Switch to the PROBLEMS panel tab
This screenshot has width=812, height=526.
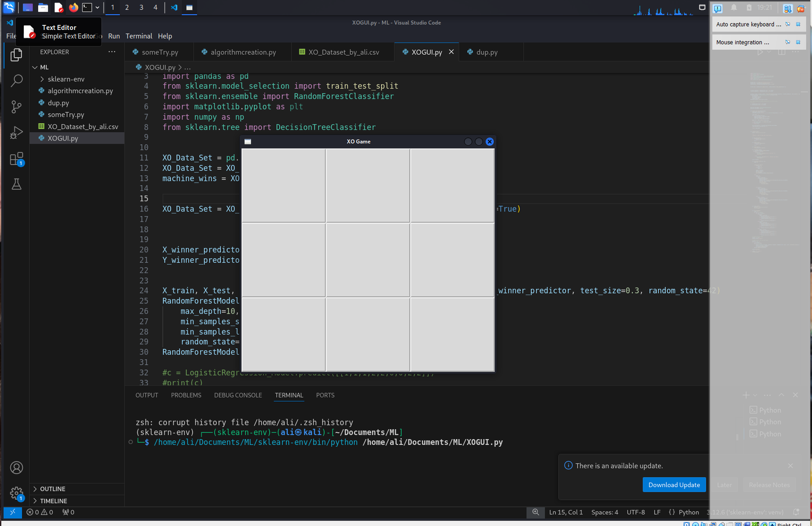[x=186, y=395]
